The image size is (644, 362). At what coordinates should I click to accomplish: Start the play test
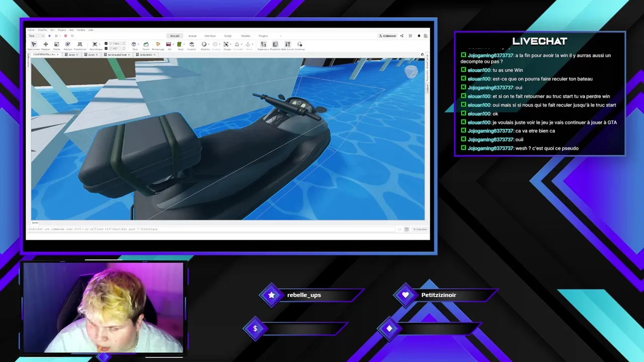tap(49, 36)
